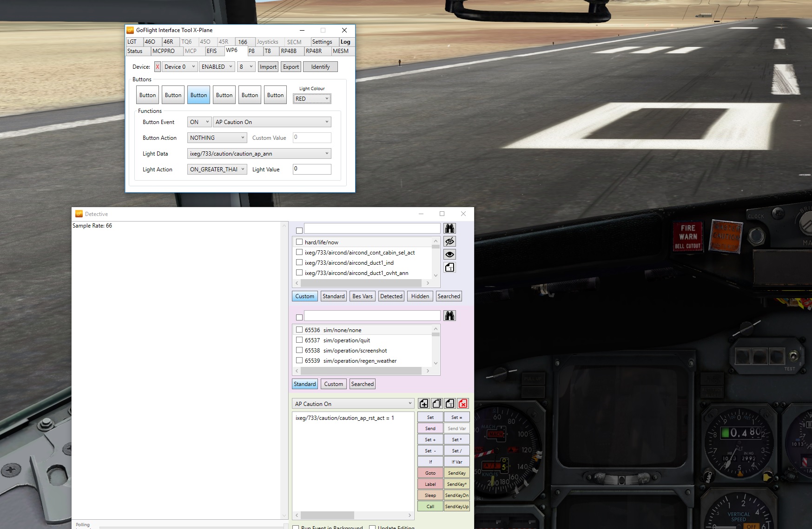
Task: Check the hard/life/now dataref checkbox
Action: [x=299, y=242]
